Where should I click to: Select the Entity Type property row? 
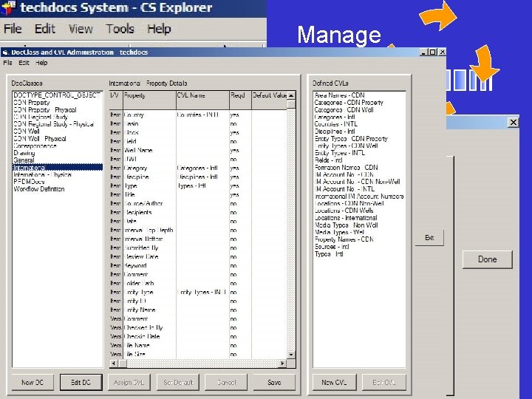click(x=198, y=292)
